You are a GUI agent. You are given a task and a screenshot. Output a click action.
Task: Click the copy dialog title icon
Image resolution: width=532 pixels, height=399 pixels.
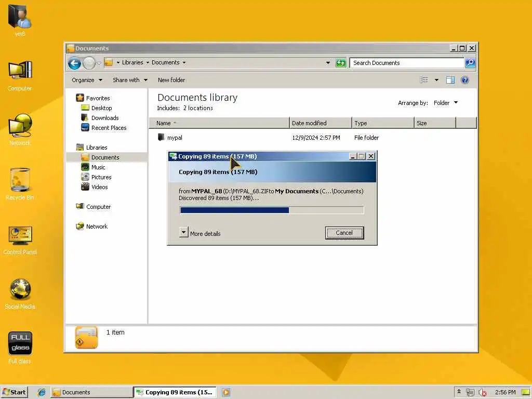tap(173, 156)
